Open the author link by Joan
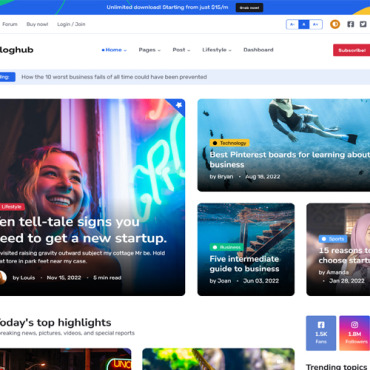This screenshot has width=370, height=370. [x=220, y=281]
